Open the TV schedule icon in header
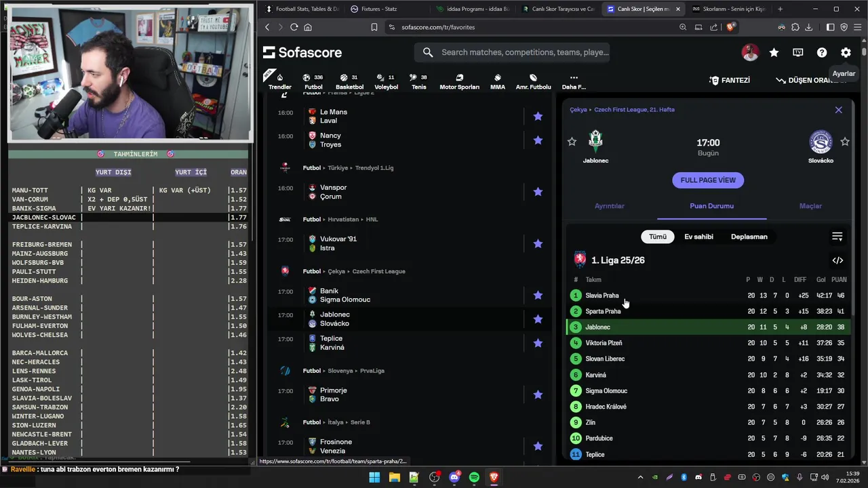Viewport: 868px width, 488px height. (x=798, y=52)
